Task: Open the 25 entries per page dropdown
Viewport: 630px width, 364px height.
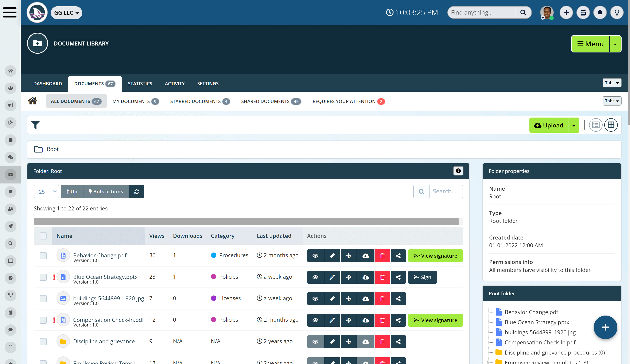Action: tap(47, 192)
